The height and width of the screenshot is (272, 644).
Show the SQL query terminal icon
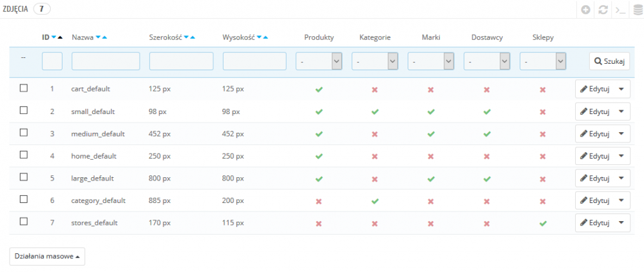click(620, 10)
